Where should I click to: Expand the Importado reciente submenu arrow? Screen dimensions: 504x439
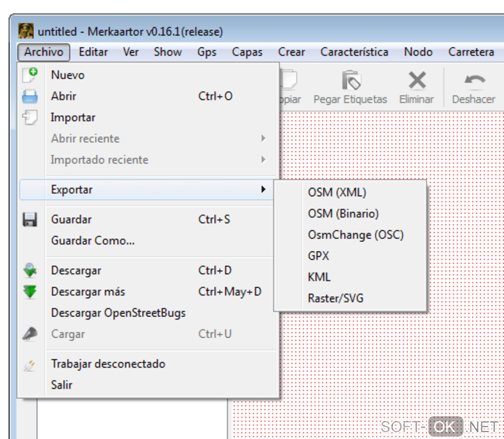(263, 160)
